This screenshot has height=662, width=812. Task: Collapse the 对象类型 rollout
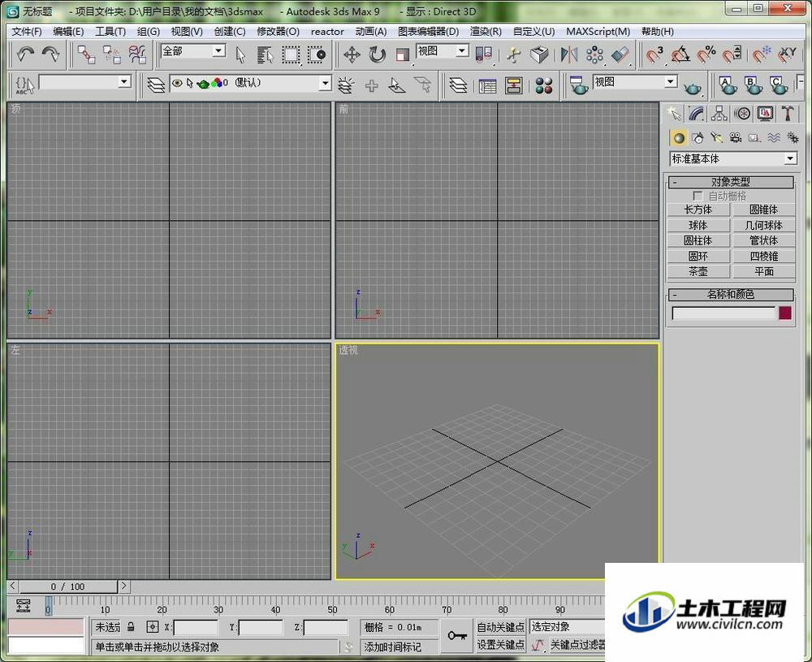point(731,182)
